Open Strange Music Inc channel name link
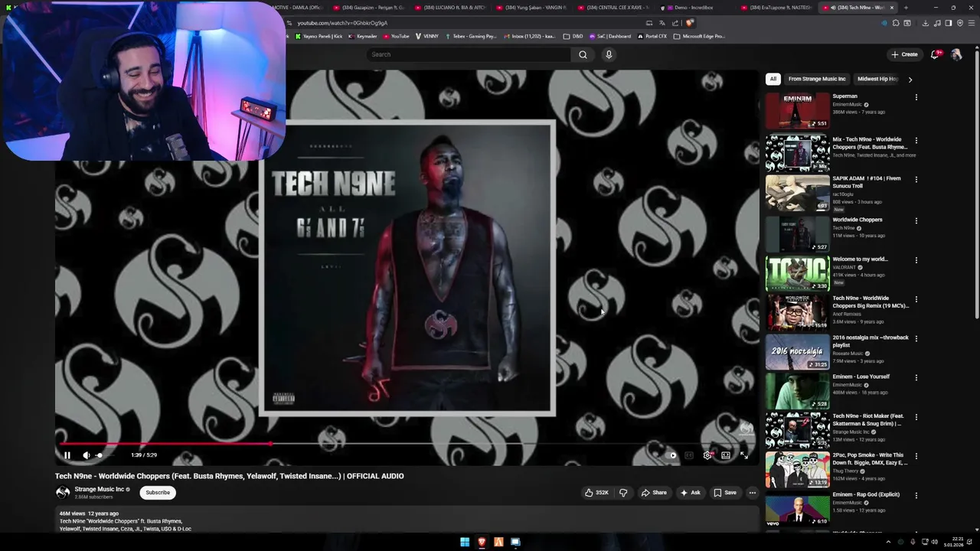The width and height of the screenshot is (980, 551). pos(100,489)
